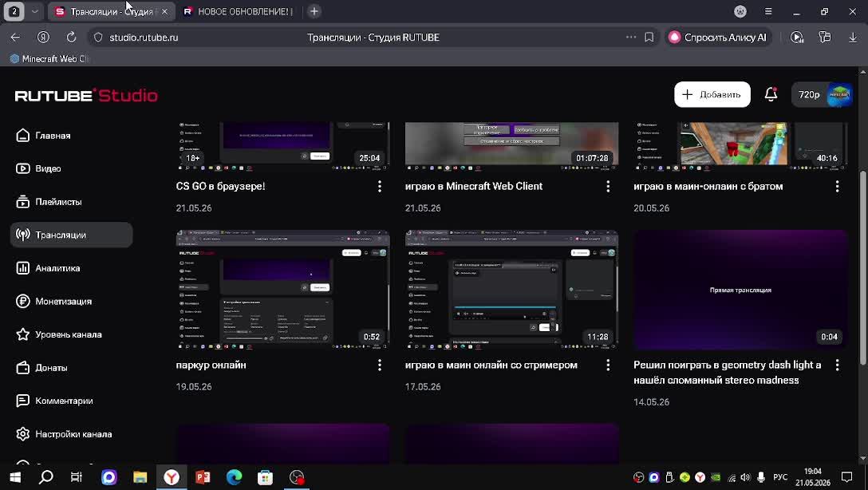
Task: Open File Explorer from the taskbar
Action: click(140, 476)
